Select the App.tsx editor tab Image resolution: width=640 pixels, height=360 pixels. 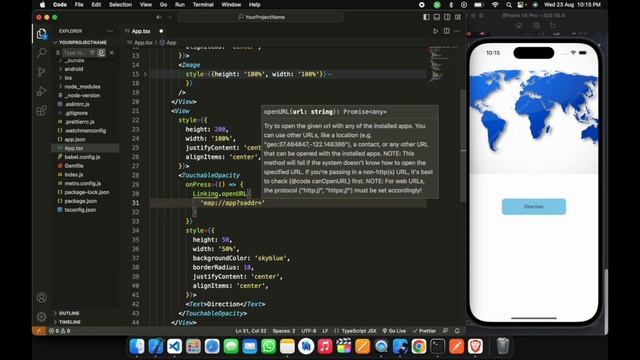[x=143, y=31]
